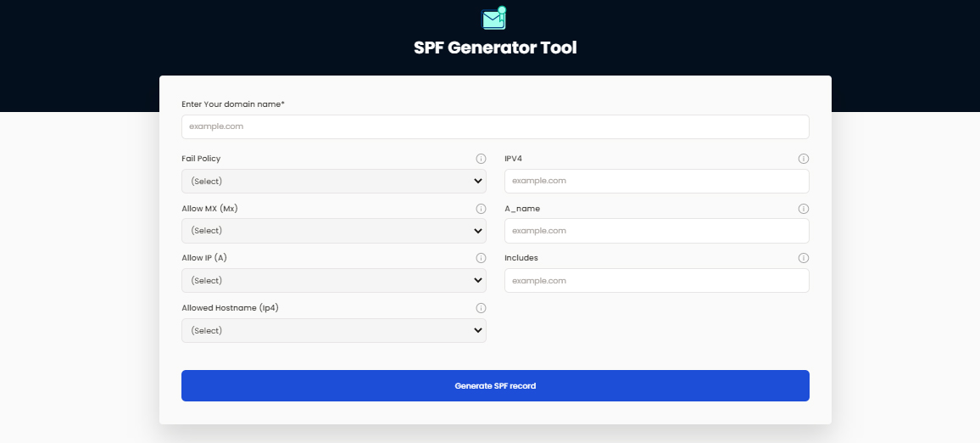Expand the Allowed Hostname (Ip4) dropdown
This screenshot has height=443, width=980.
pyautogui.click(x=333, y=331)
